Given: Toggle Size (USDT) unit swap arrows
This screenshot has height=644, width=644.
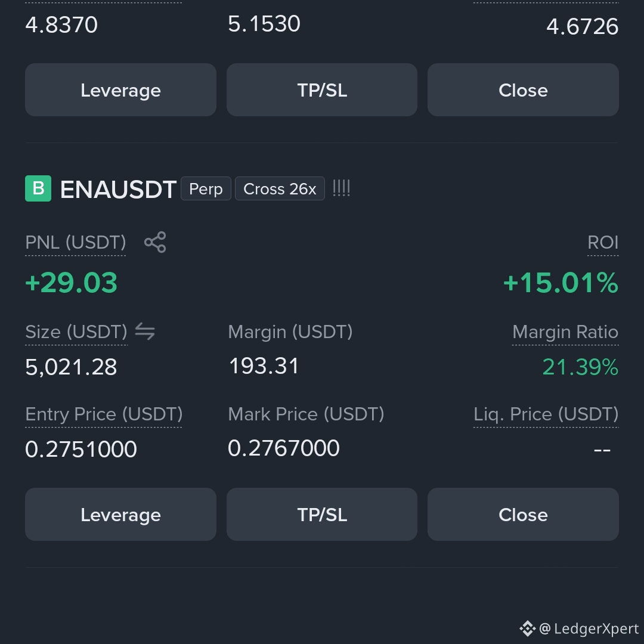Looking at the screenshot, I should [x=145, y=332].
